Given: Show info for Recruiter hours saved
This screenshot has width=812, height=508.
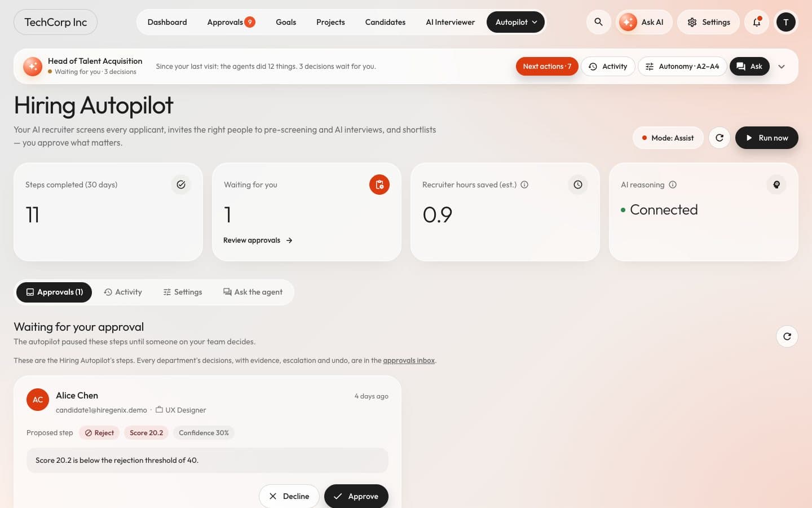Looking at the screenshot, I should 524,185.
